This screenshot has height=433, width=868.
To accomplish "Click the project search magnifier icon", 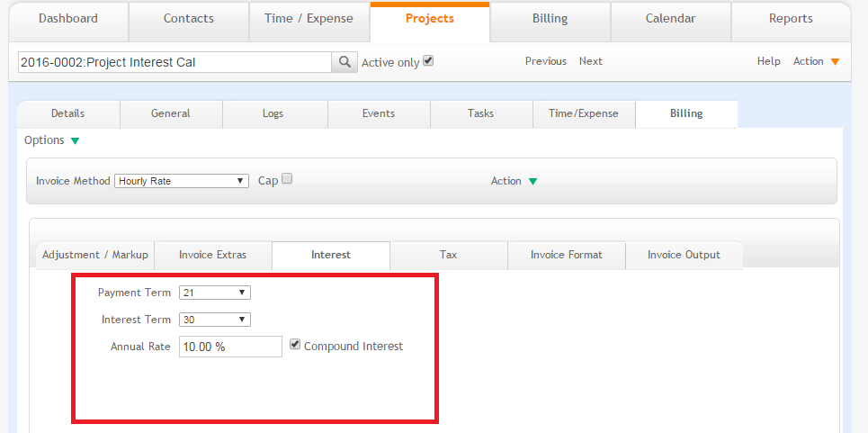I will pyautogui.click(x=345, y=62).
